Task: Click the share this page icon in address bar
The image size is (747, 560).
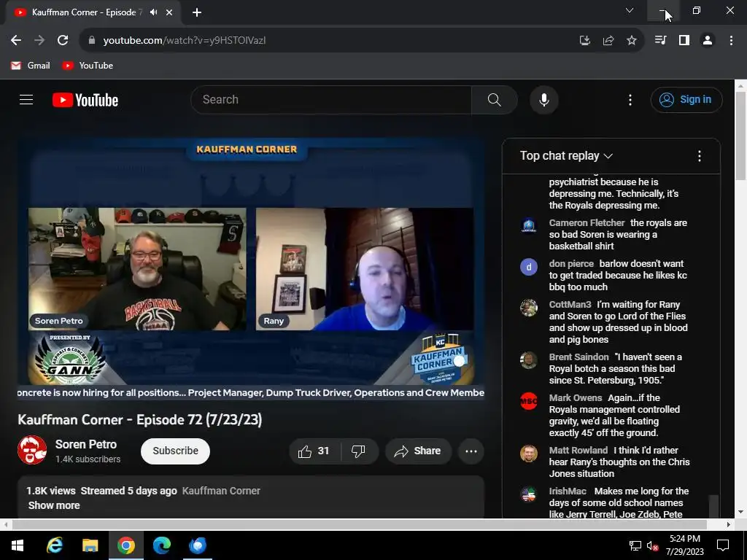Action: coord(608,41)
